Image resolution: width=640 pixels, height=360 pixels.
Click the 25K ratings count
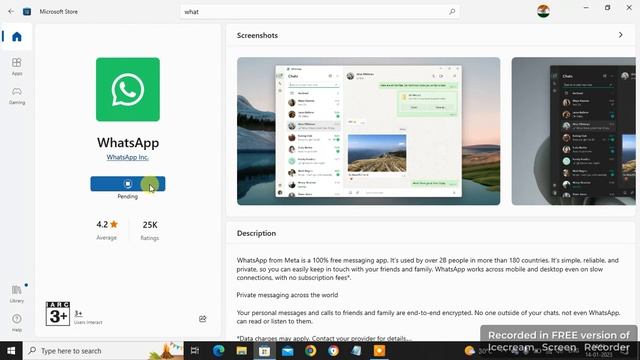(150, 230)
